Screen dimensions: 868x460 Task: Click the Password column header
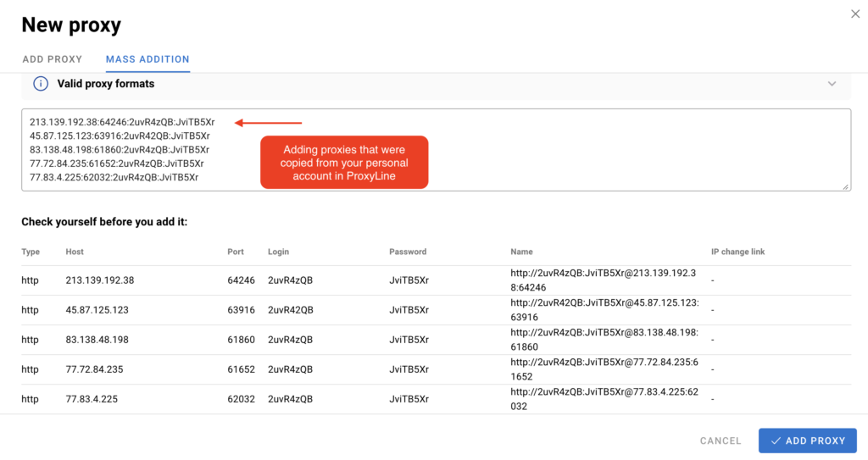tap(408, 252)
